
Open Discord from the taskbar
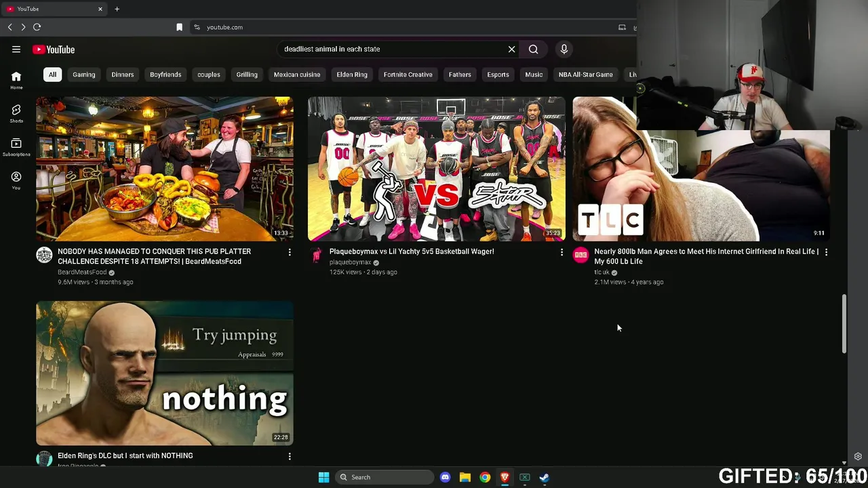tap(445, 477)
